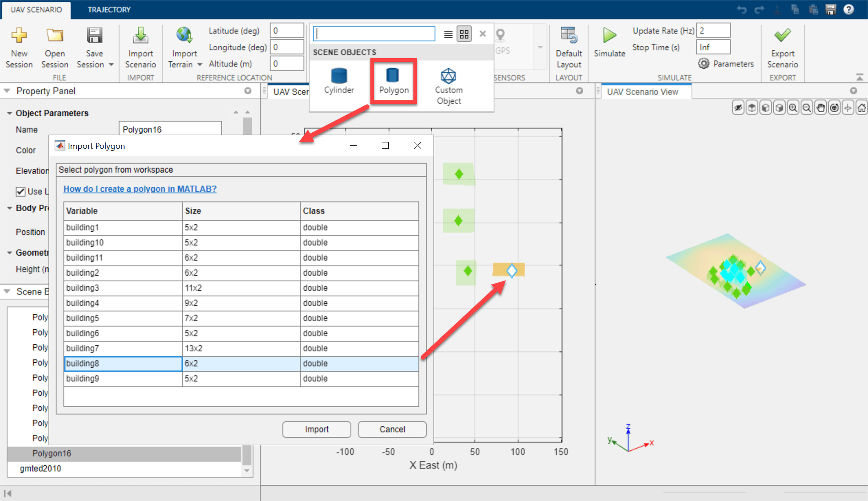Open Property Panel actions circle button
The image size is (868, 501).
tap(248, 91)
